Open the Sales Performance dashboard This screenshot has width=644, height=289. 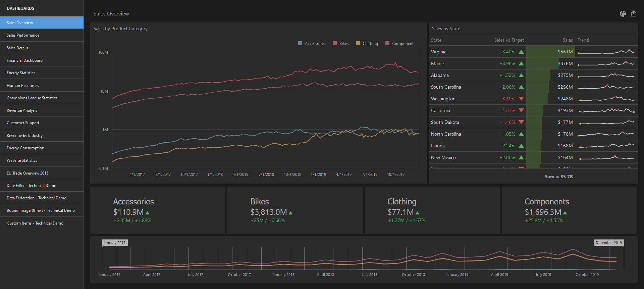tap(23, 35)
